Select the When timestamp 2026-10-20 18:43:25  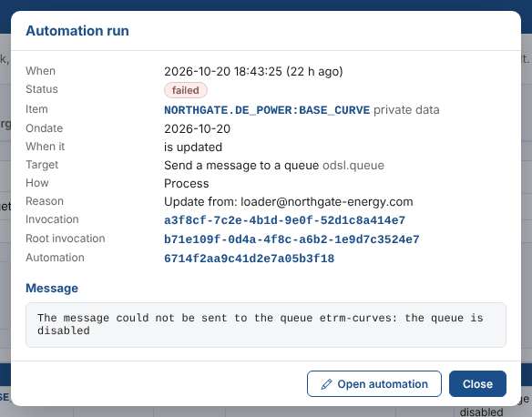coord(223,71)
